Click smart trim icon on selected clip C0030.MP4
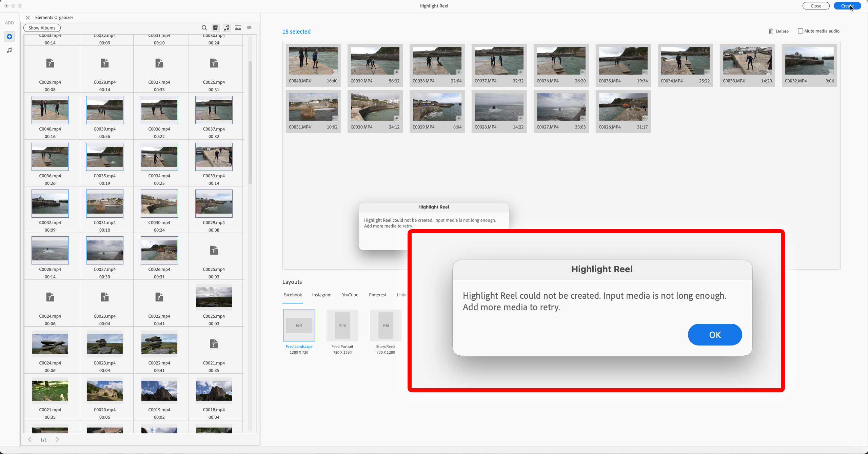868x454 pixels. pyautogui.click(x=396, y=118)
